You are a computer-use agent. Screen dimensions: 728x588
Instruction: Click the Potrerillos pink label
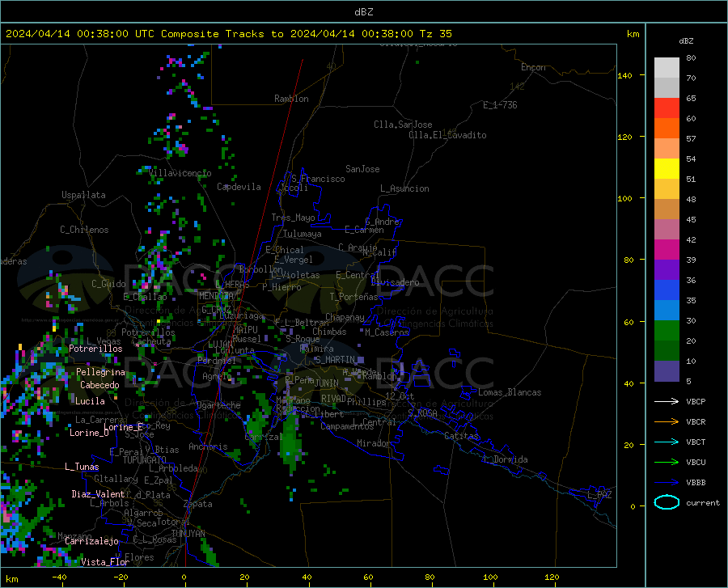(x=95, y=349)
